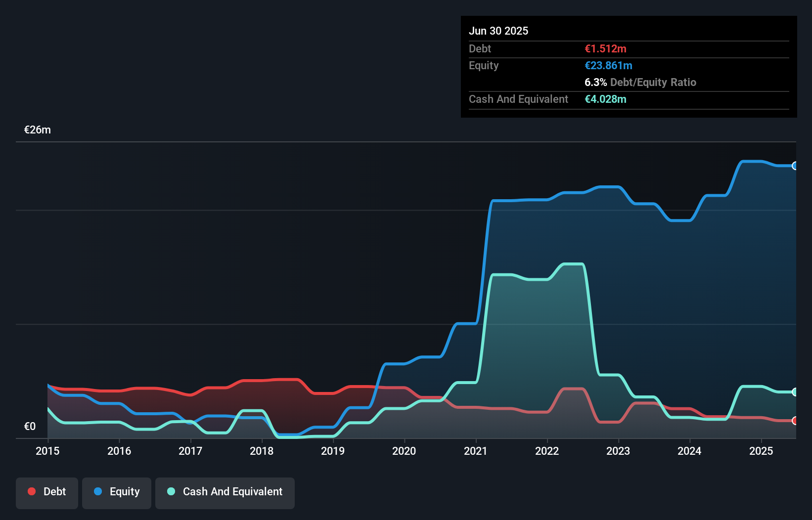
Task: Select the Cash And Equivalent endpoint marker
Action: tap(795, 392)
